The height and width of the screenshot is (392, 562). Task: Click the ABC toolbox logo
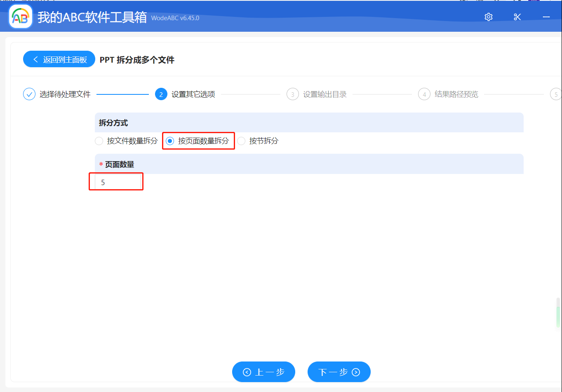pos(20,16)
